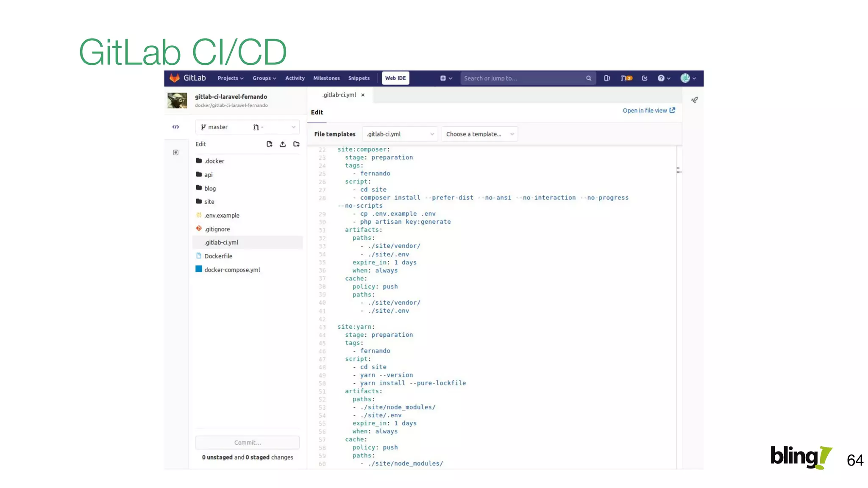868x488 pixels.
Task: Go to the Snippets menu
Action: 359,78
